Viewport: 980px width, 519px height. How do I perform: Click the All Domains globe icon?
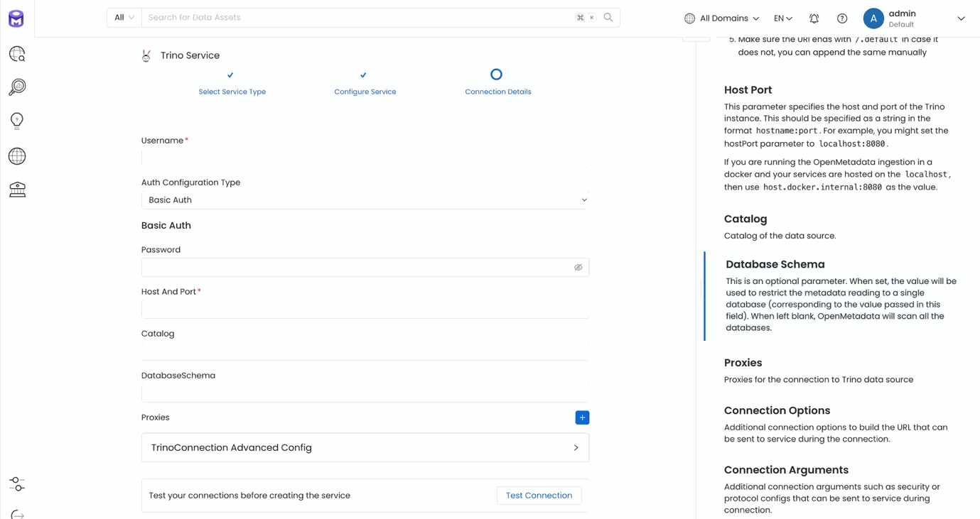[689, 18]
